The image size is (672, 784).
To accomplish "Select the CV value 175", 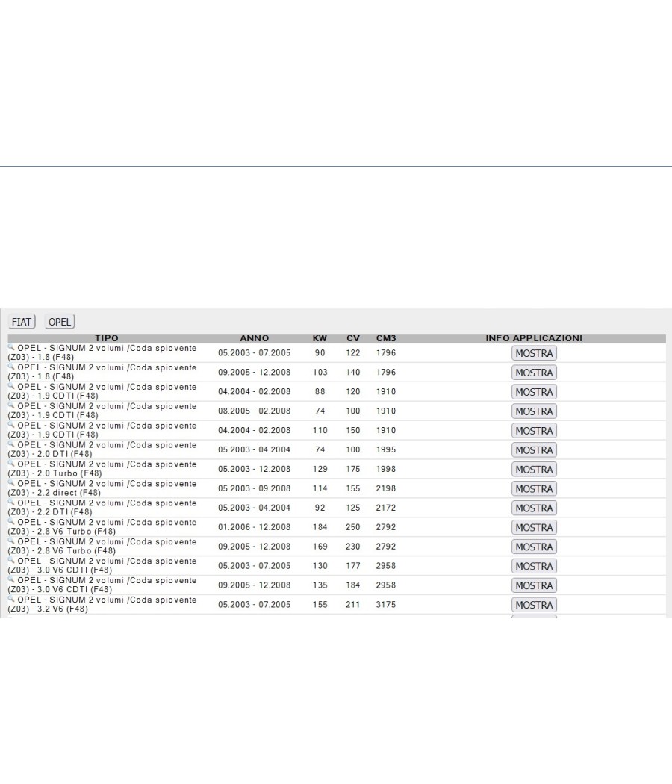I will point(353,469).
